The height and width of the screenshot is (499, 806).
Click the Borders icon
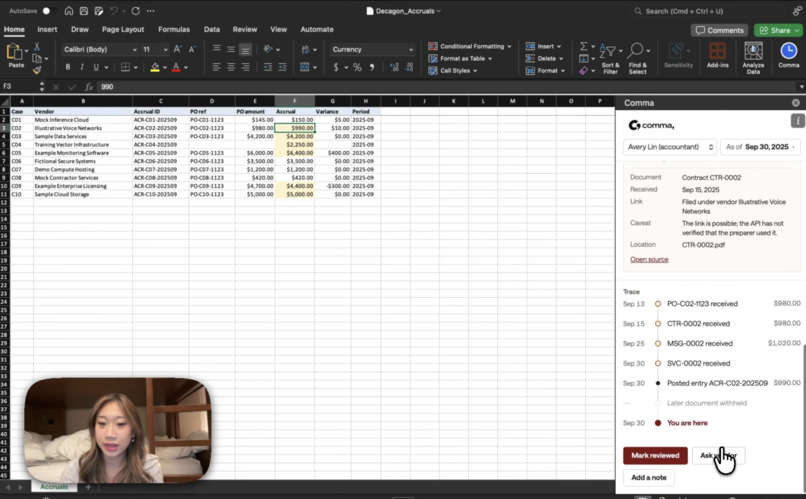click(125, 67)
